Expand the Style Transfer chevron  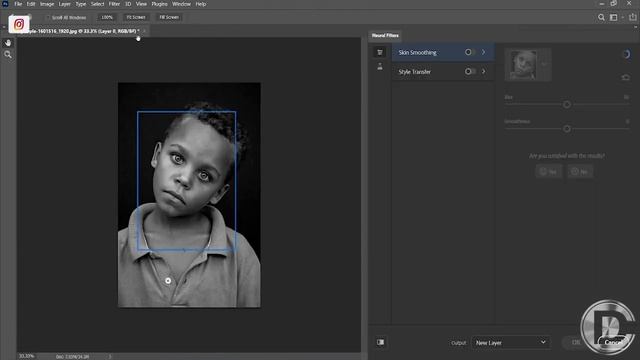(x=484, y=71)
